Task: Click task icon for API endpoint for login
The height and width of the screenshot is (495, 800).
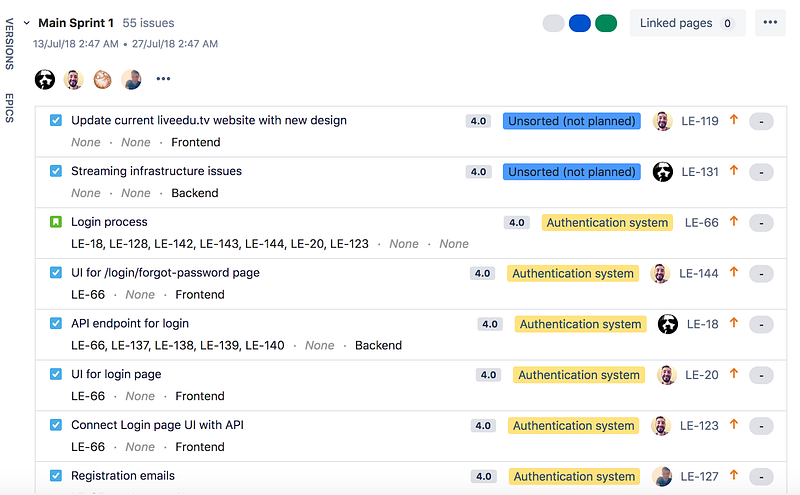Action: click(56, 324)
